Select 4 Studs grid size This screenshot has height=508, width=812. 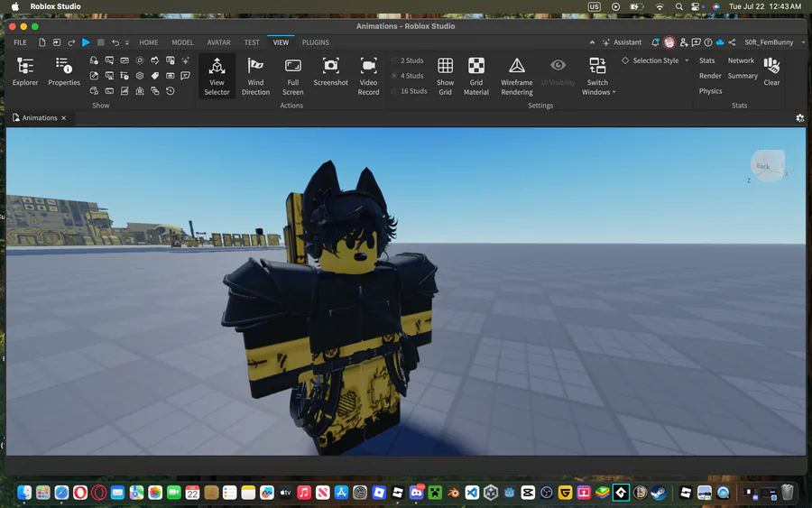tap(408, 76)
